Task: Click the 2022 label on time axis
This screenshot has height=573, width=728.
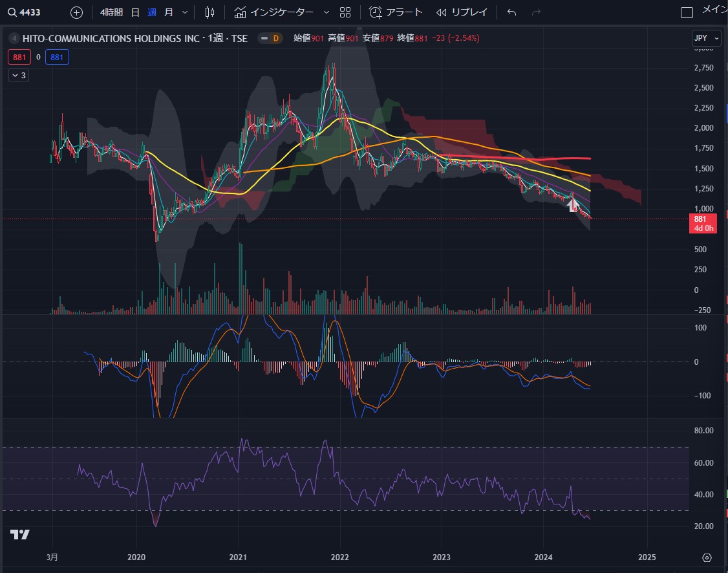Action: [x=340, y=557]
